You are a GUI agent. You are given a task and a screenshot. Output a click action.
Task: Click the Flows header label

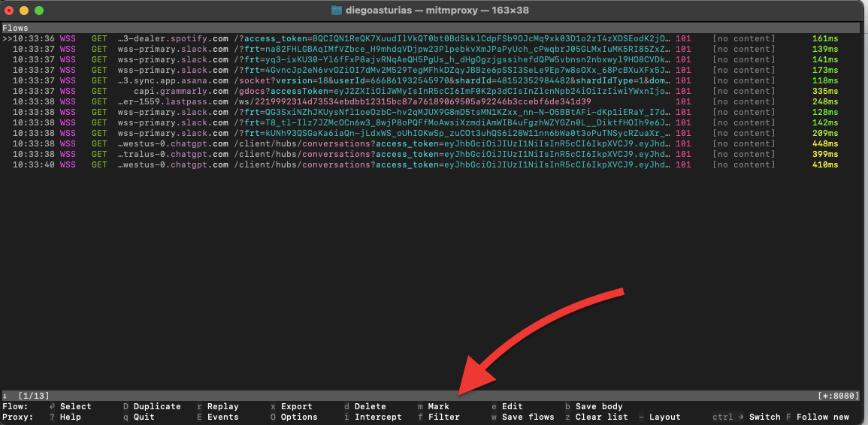[15, 28]
